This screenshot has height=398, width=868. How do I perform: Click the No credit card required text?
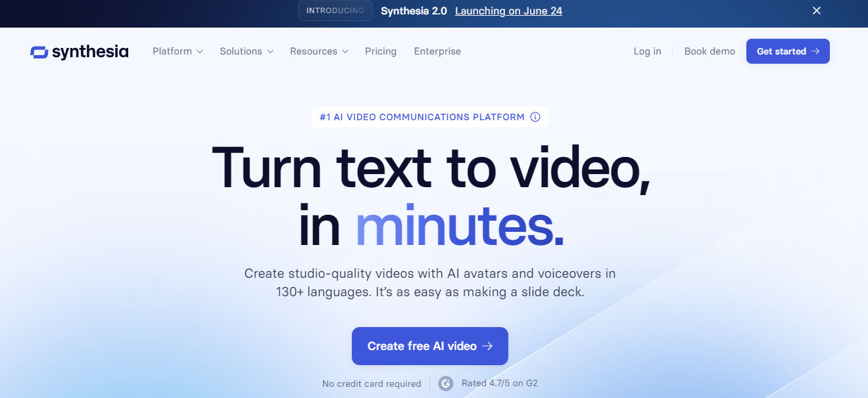(x=372, y=384)
